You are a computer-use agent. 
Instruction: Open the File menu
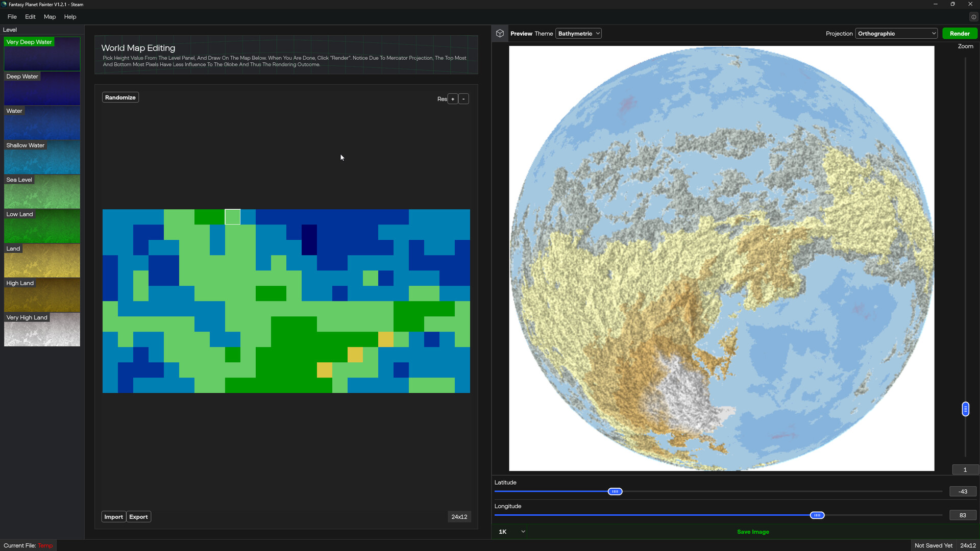click(x=11, y=16)
